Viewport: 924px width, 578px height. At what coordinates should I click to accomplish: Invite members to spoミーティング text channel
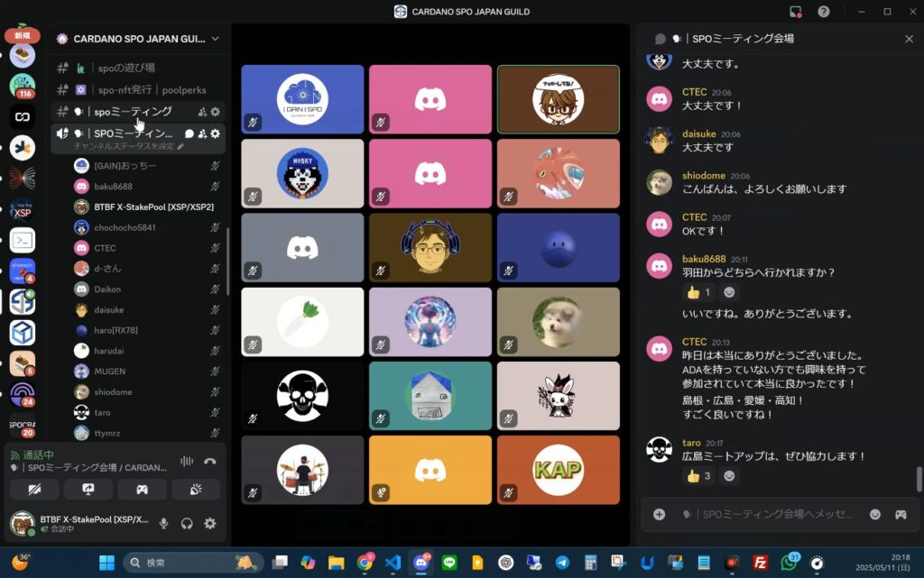pyautogui.click(x=202, y=112)
